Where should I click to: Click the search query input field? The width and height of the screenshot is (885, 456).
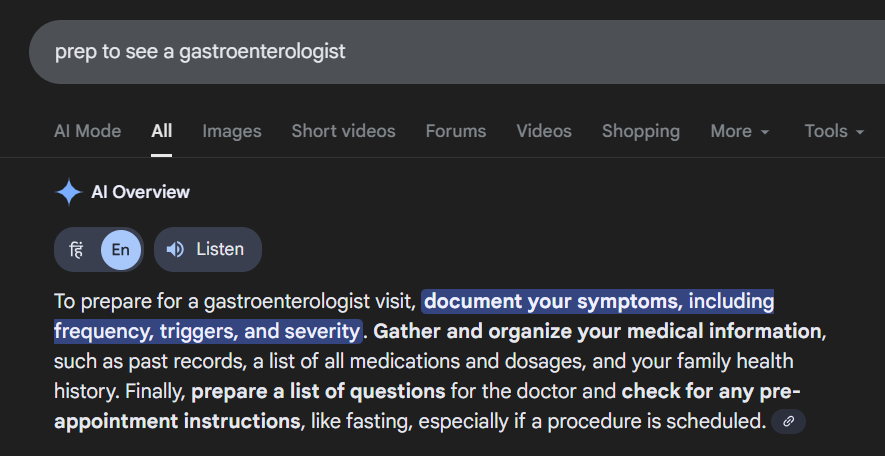coord(400,51)
